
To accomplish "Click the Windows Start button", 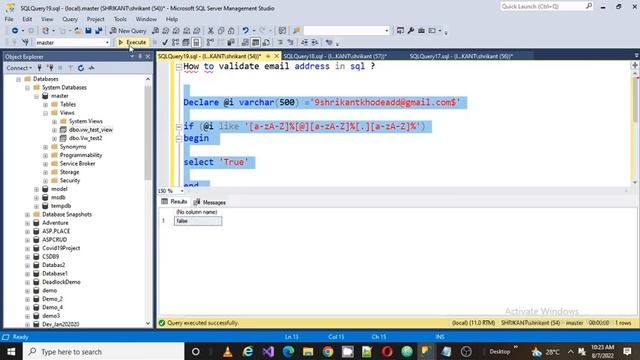I will [11, 351].
